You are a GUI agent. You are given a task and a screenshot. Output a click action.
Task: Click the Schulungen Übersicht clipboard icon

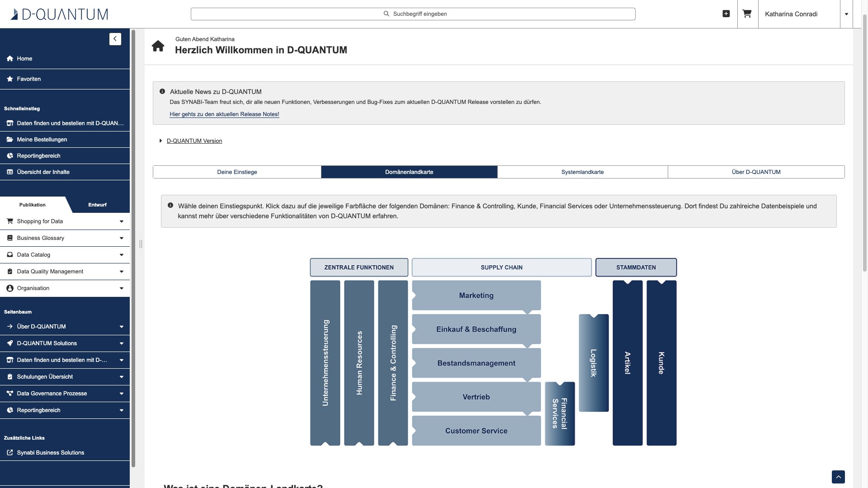10,377
